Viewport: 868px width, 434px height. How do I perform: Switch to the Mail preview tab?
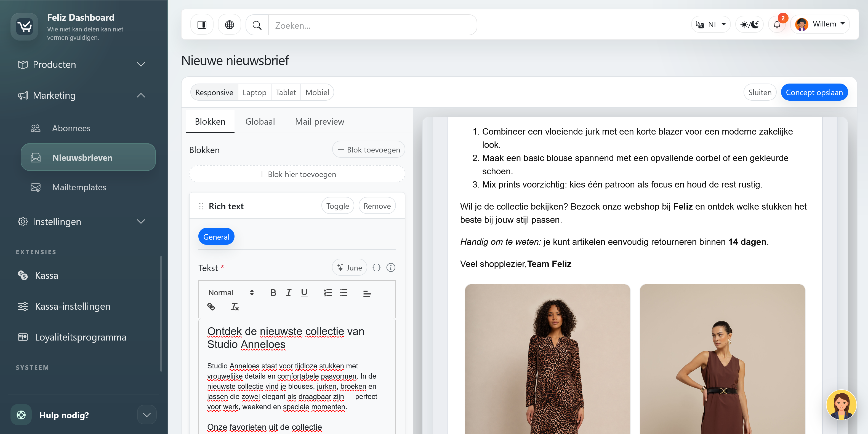tap(319, 122)
